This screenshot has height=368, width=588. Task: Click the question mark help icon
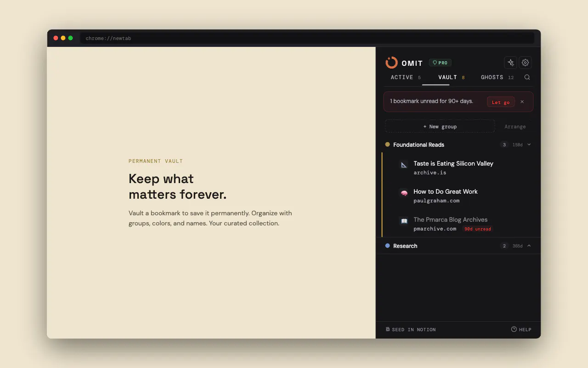point(514,329)
